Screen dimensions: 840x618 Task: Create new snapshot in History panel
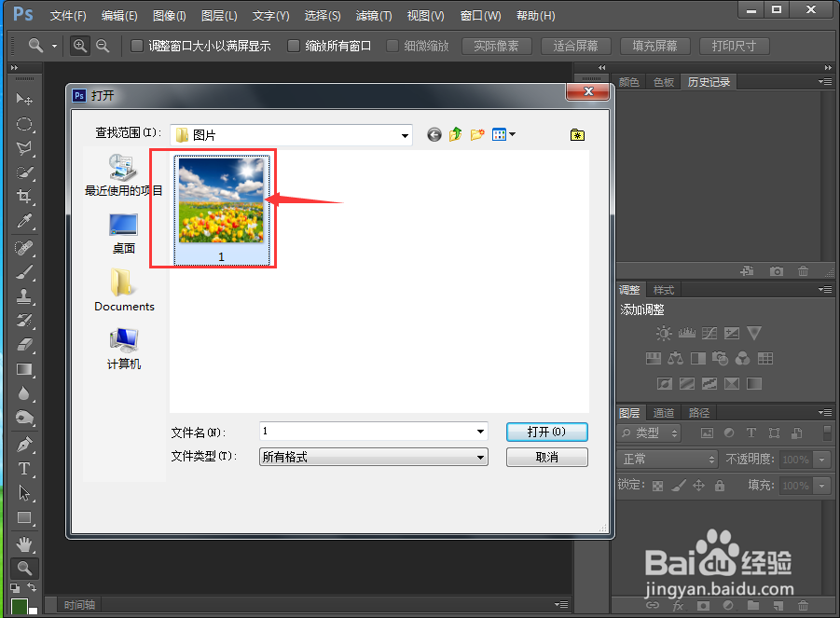point(777,271)
